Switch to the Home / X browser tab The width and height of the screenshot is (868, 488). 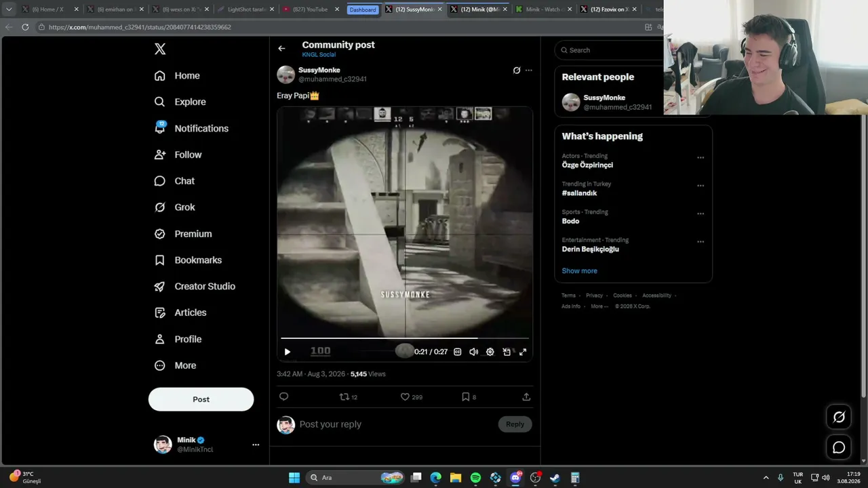click(x=50, y=9)
